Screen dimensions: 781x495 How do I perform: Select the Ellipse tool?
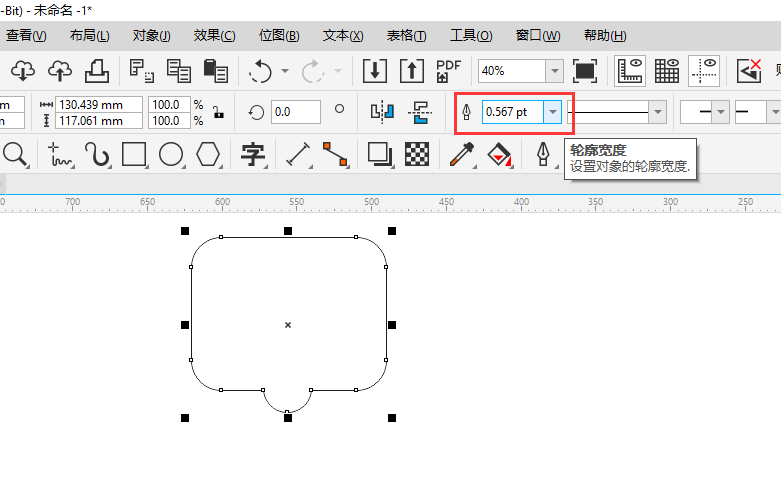[x=171, y=154]
